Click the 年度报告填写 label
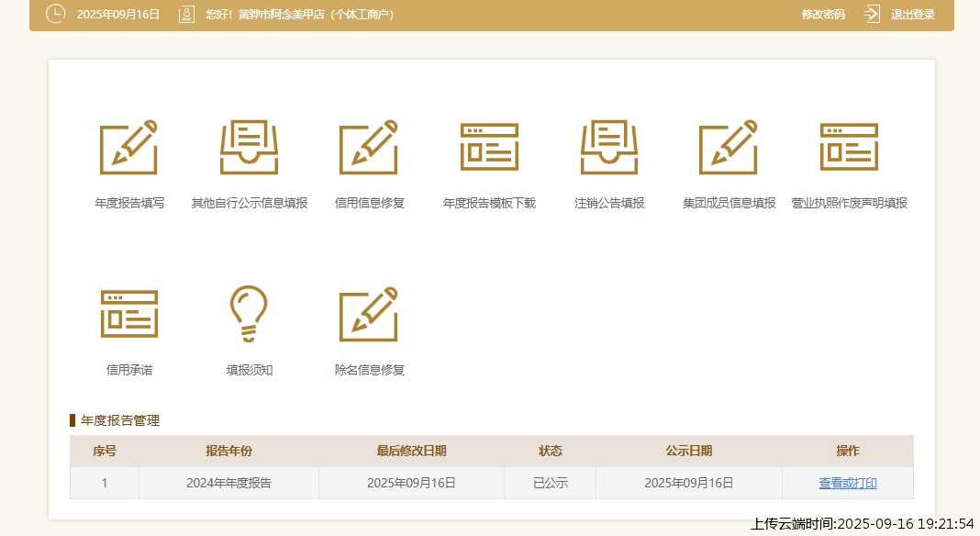 pyautogui.click(x=129, y=203)
